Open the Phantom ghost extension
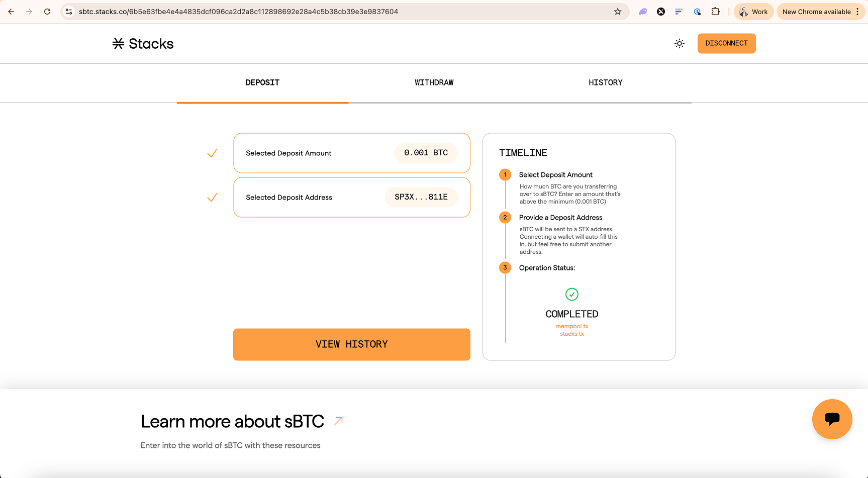The image size is (868, 478). (x=643, y=12)
